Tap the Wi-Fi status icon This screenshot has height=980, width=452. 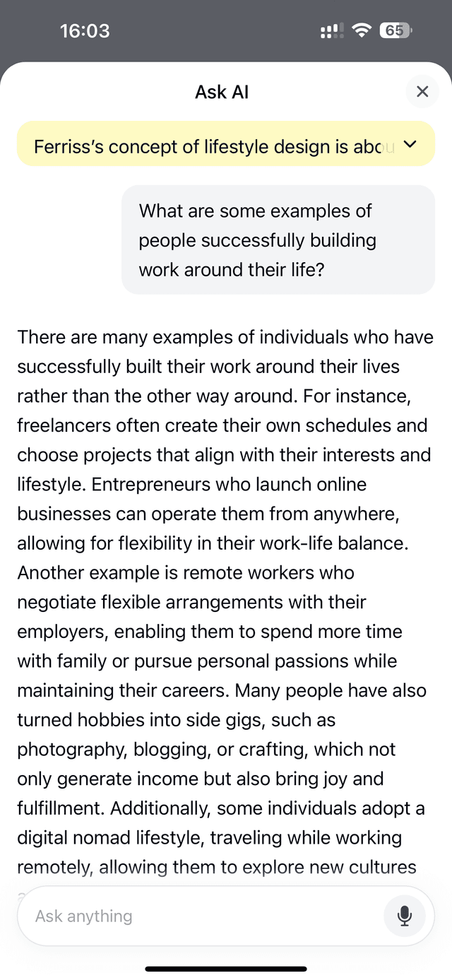[x=362, y=30]
